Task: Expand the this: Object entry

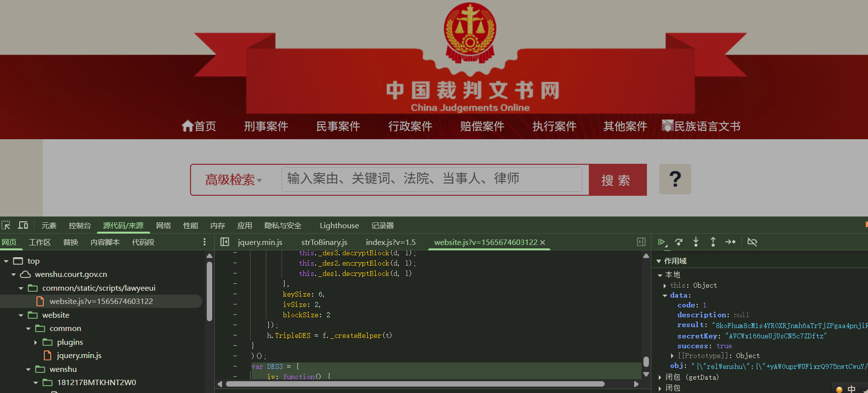Action: tap(665, 286)
